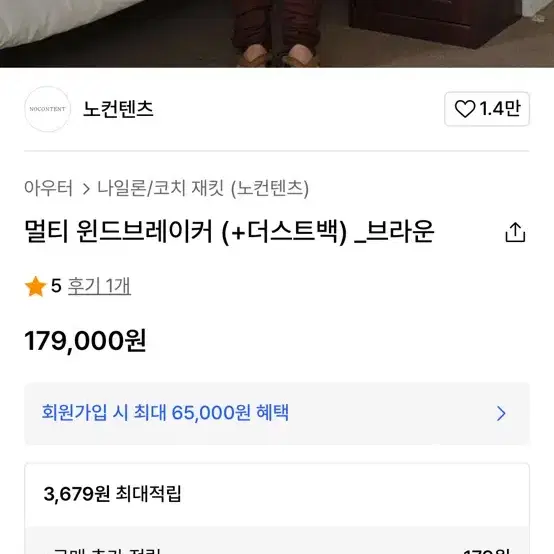This screenshot has height=554, width=554.
Task: Expand the 회원가입 시 최대 65,000원 혜택 banner
Action: (x=277, y=413)
